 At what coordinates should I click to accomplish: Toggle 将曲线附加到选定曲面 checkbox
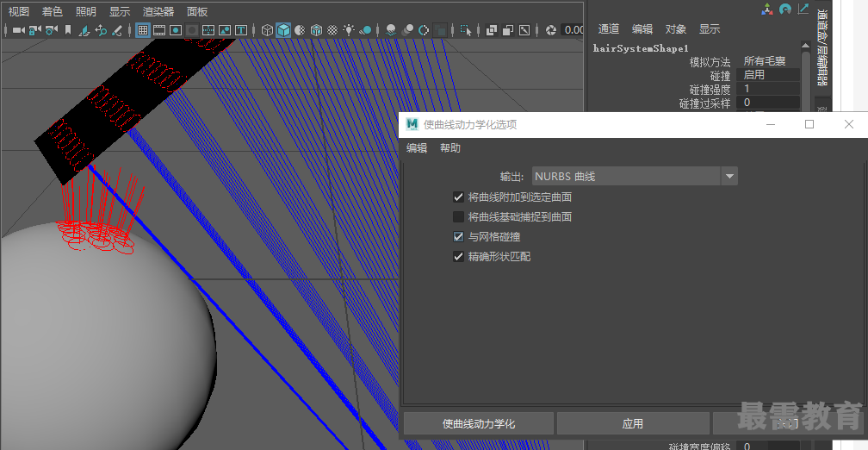coord(458,197)
